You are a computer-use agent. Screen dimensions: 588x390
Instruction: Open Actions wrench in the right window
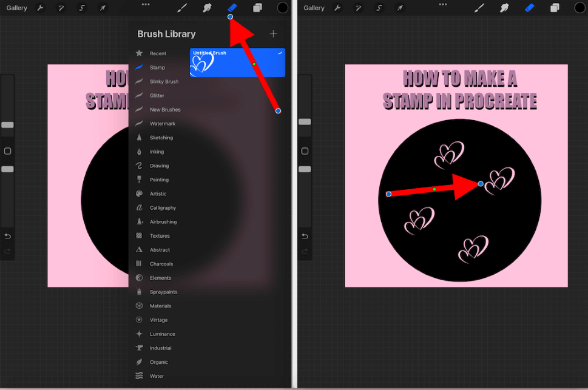pos(337,8)
